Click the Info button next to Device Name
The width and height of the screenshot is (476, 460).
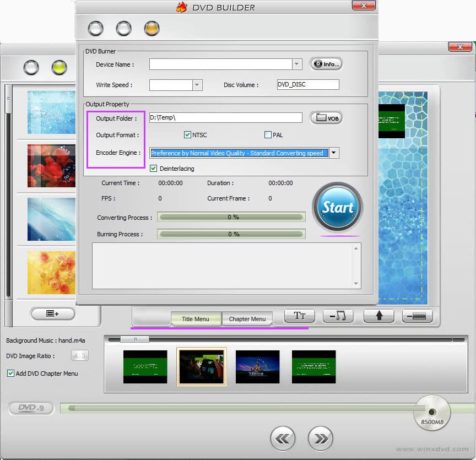(326, 63)
